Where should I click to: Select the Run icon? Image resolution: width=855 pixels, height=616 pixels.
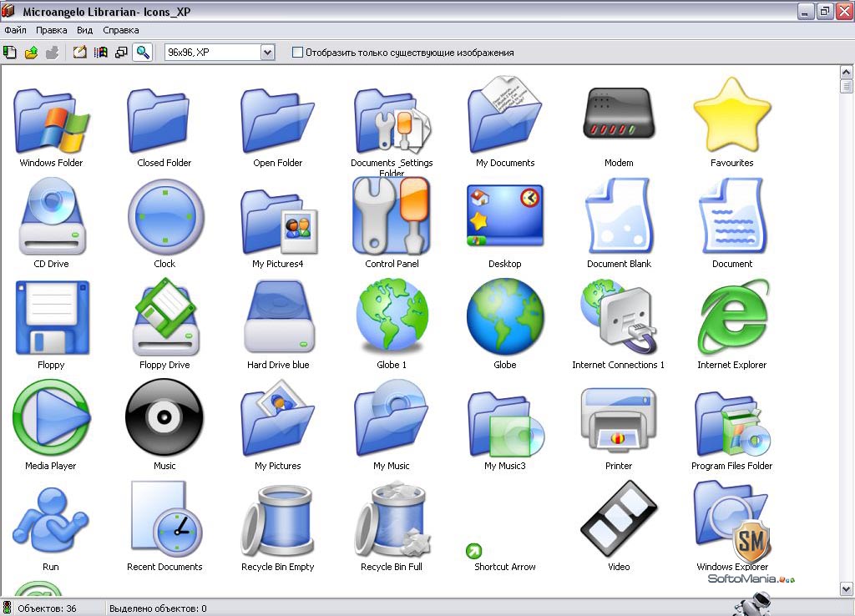(51, 520)
